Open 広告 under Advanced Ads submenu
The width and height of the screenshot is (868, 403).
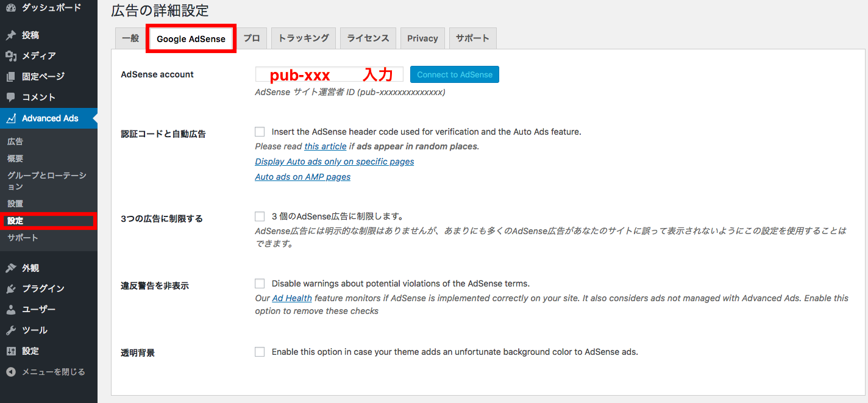15,141
